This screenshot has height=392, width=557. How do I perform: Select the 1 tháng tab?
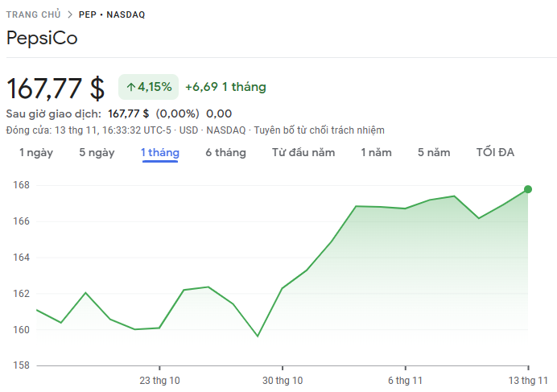pyautogui.click(x=160, y=152)
